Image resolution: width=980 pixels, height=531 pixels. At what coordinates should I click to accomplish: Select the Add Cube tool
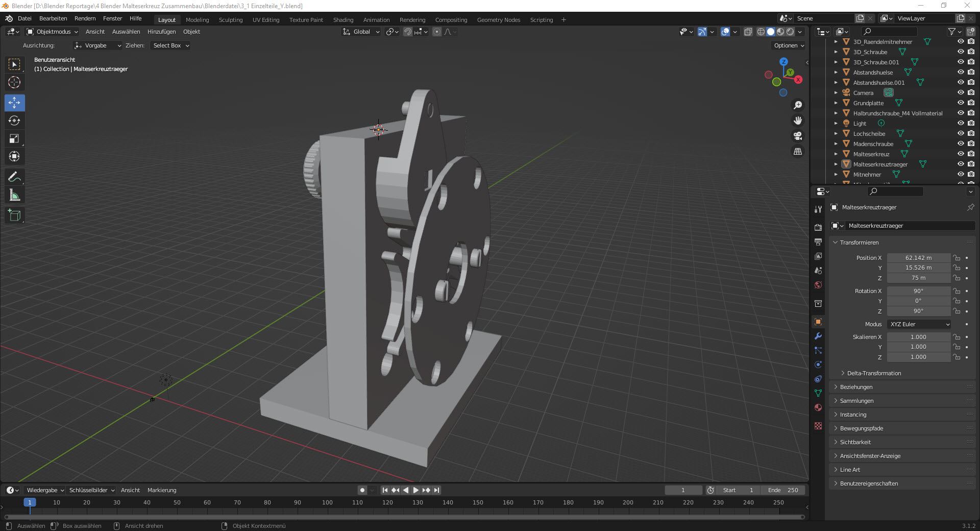click(14, 215)
